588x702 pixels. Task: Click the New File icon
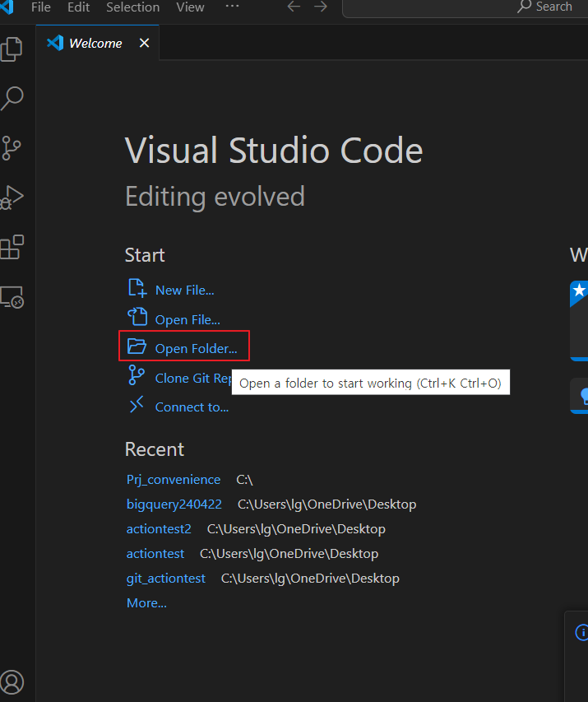(137, 288)
